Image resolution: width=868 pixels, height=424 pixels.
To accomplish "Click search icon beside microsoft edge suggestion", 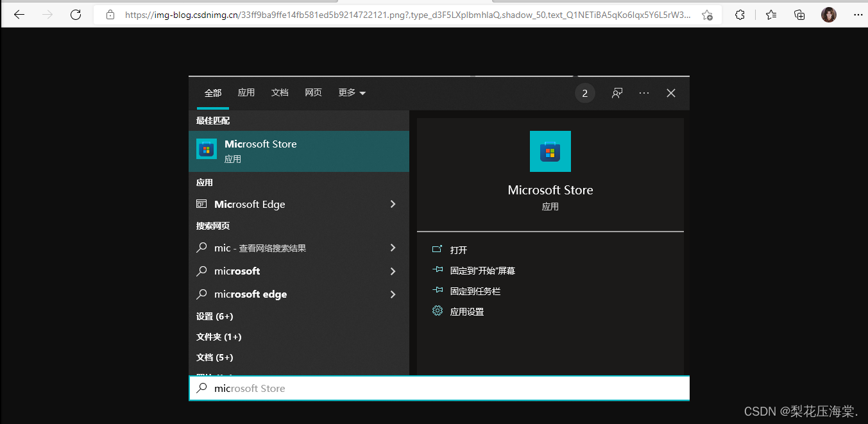I will point(201,294).
